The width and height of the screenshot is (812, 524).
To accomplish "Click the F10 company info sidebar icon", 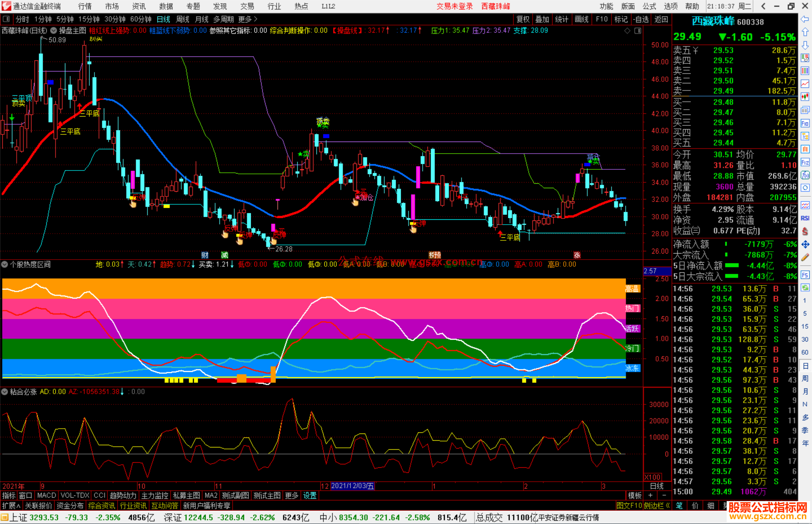I will point(805,123).
